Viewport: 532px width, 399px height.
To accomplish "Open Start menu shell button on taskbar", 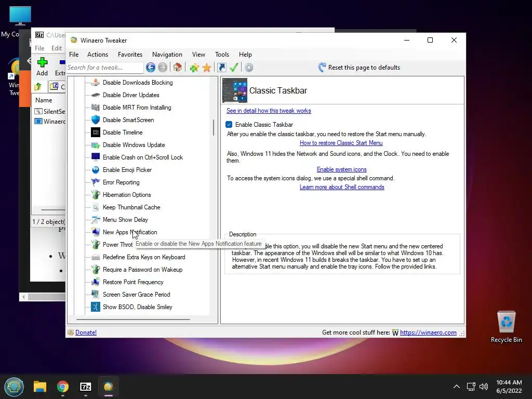I will point(14,387).
